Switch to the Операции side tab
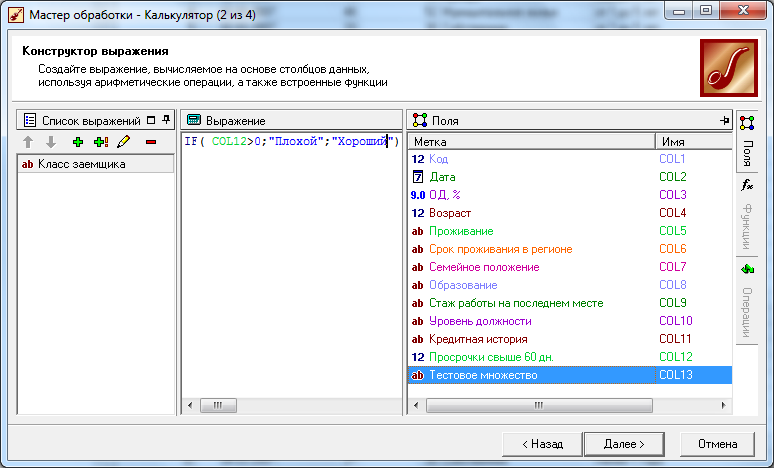Screen dimensions: 774x468 747,301
